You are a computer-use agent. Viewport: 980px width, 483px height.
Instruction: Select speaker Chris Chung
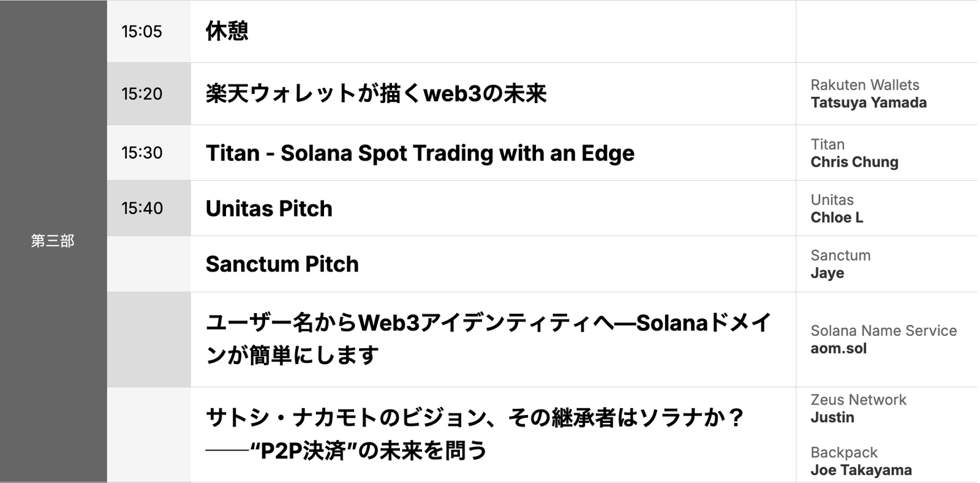click(x=854, y=162)
